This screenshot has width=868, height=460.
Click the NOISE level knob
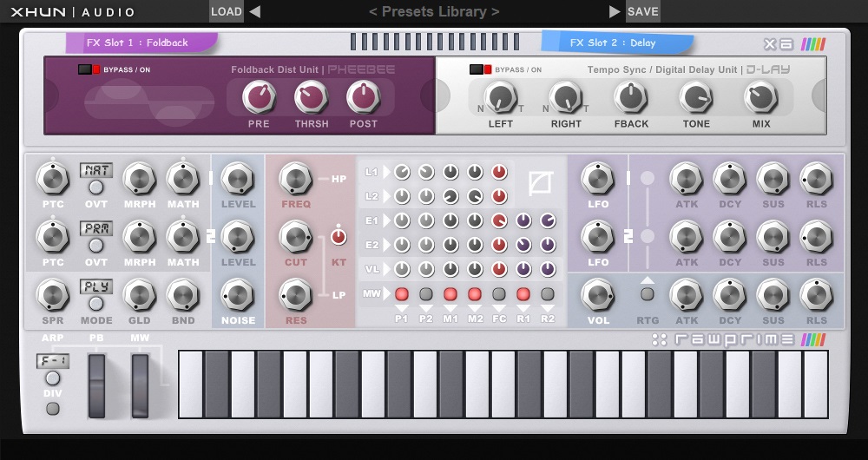(238, 295)
